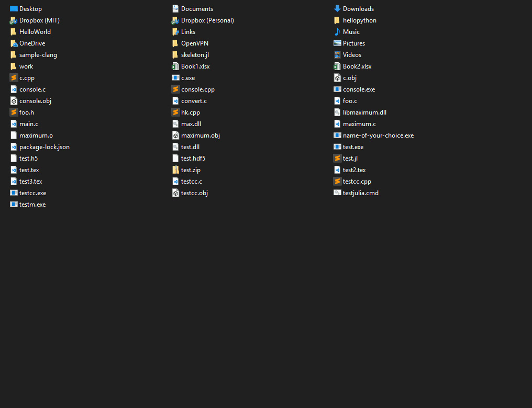The image size is (532, 408).
Task: Click the blue Desktop folder icon
Action: click(x=14, y=9)
